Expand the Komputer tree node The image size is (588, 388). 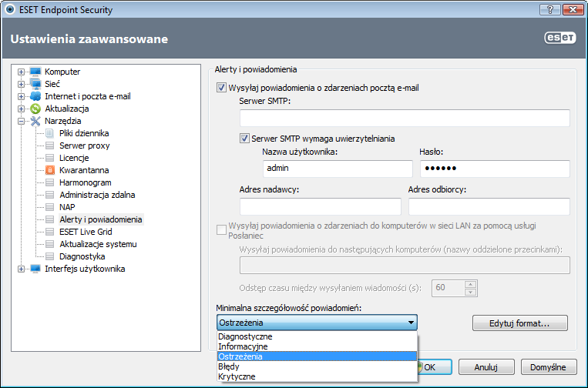tap(22, 72)
